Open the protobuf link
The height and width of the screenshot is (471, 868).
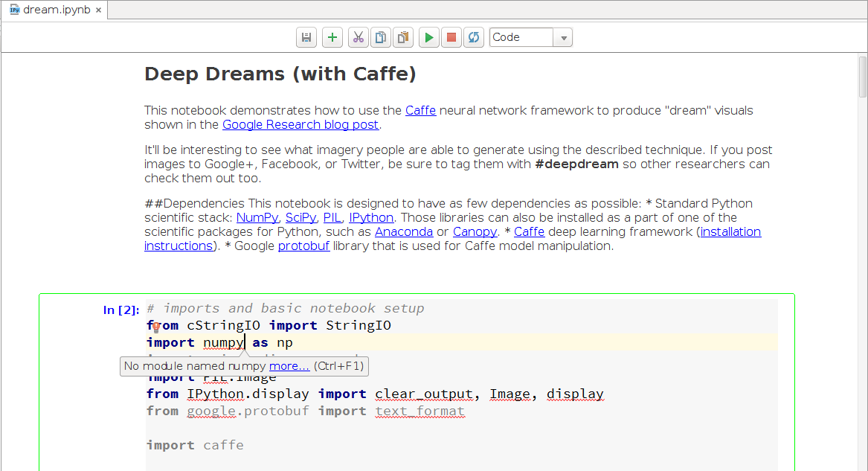click(x=304, y=246)
